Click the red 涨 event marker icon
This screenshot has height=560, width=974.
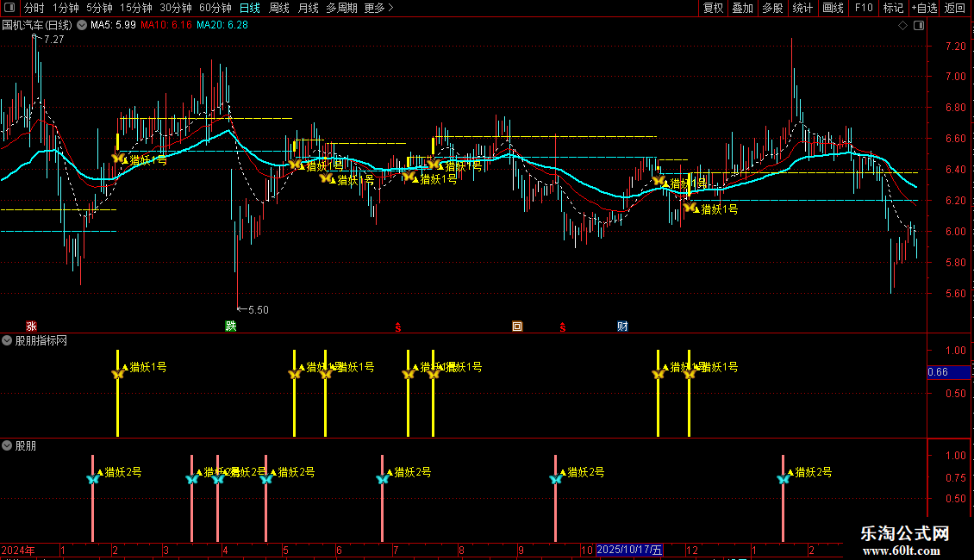[x=31, y=326]
